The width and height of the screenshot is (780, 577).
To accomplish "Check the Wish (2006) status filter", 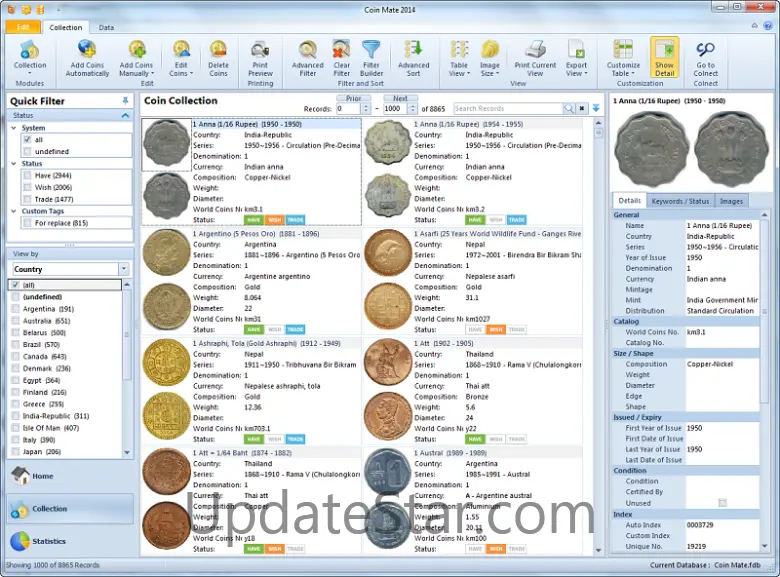I will pyautogui.click(x=28, y=188).
